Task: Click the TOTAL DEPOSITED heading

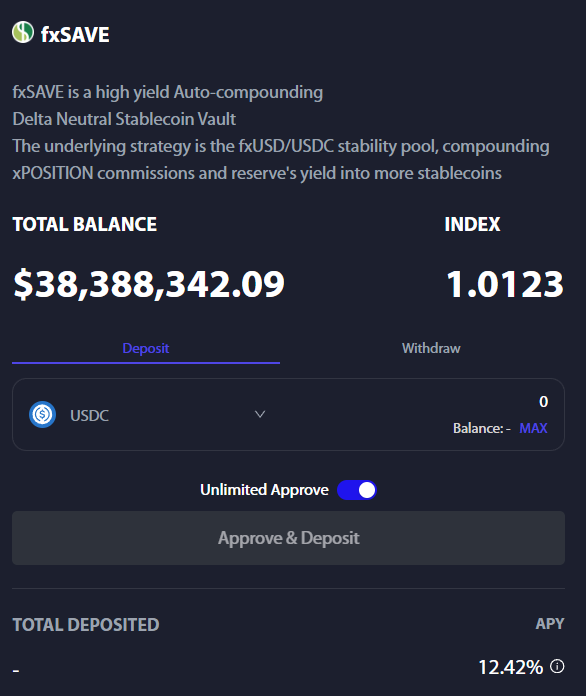Action: click(x=86, y=625)
